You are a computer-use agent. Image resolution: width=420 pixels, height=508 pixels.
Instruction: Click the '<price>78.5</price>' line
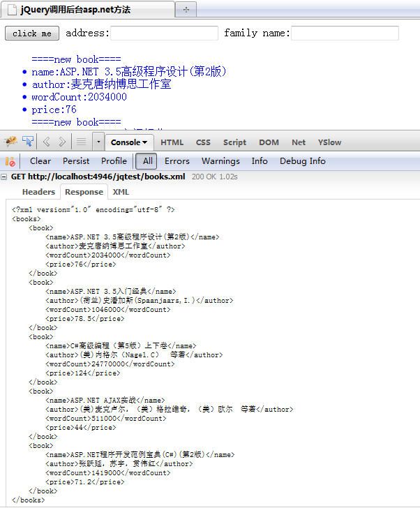[x=85, y=318]
